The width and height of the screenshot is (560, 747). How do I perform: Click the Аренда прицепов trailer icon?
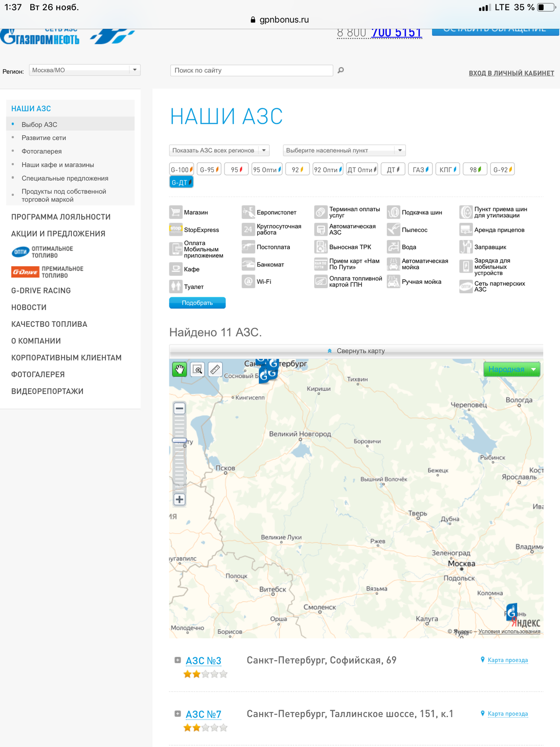[466, 230]
